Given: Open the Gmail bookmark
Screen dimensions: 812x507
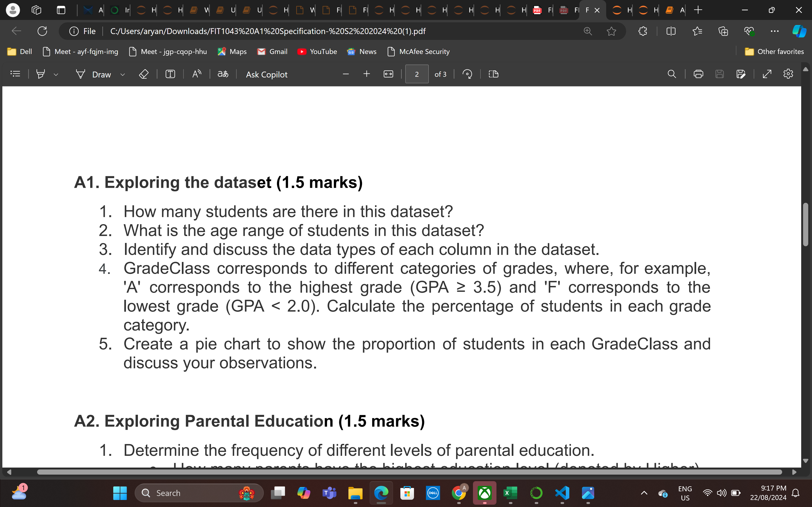Looking at the screenshot, I should (x=272, y=52).
